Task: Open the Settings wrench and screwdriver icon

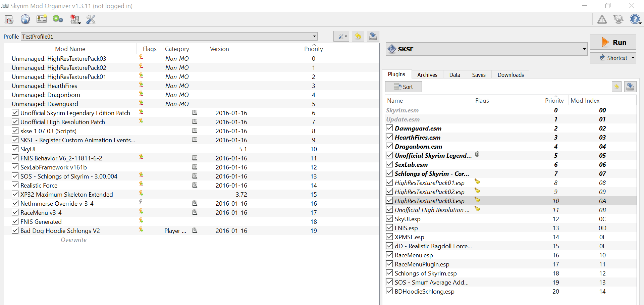Action: tap(91, 19)
